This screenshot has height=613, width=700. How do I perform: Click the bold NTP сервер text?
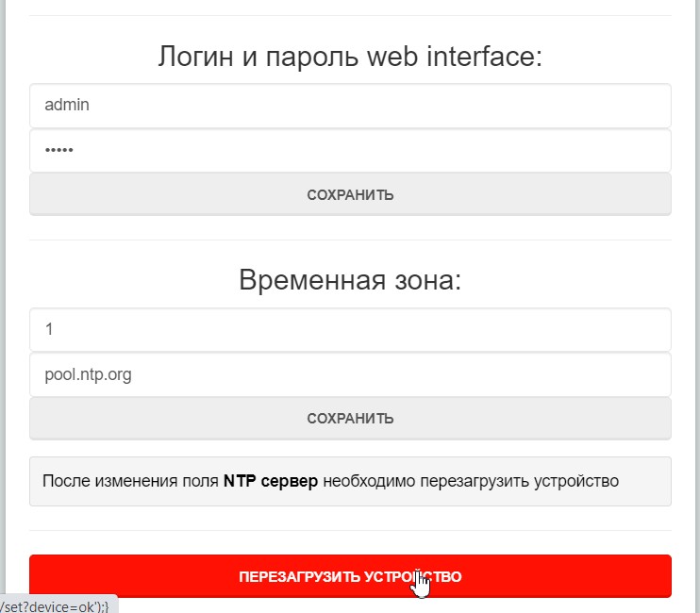pyautogui.click(x=271, y=481)
